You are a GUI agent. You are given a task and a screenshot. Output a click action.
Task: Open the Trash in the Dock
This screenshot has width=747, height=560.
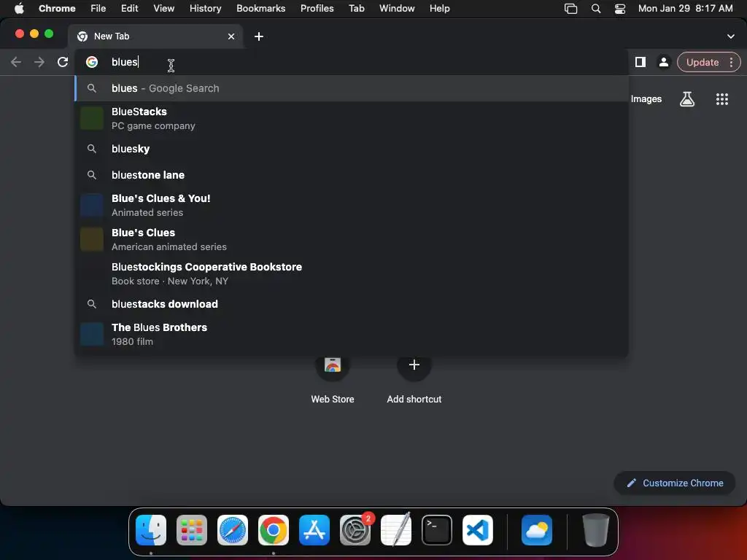pos(595,530)
